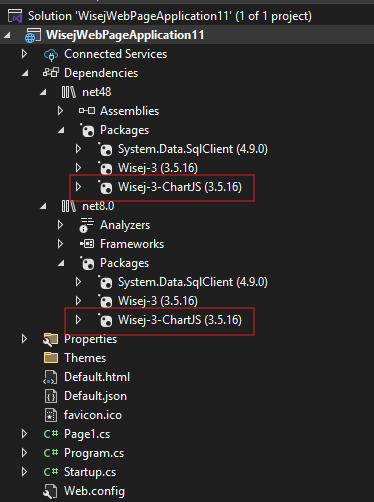Expand the Frameworks node
Viewport: 374px width, 502px height.
click(60, 244)
